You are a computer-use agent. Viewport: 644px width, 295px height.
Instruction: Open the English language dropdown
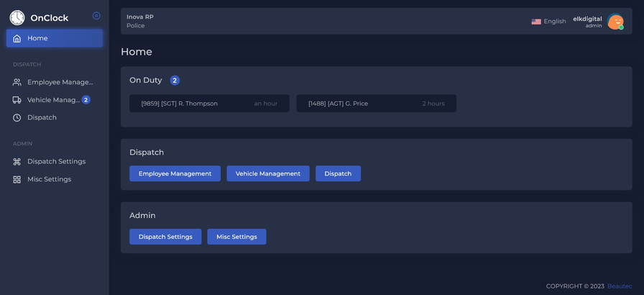click(548, 22)
